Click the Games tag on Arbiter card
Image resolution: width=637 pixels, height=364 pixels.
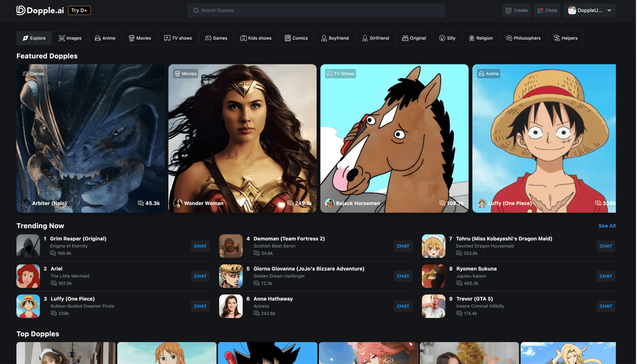click(33, 74)
